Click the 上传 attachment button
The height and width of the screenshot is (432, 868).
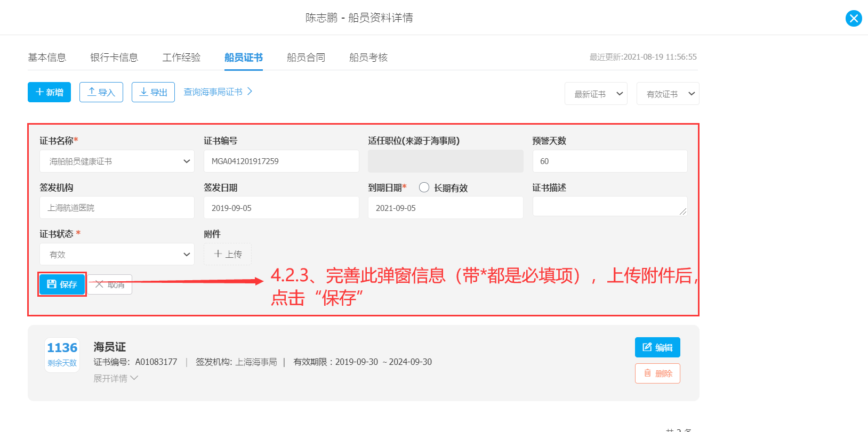click(228, 254)
